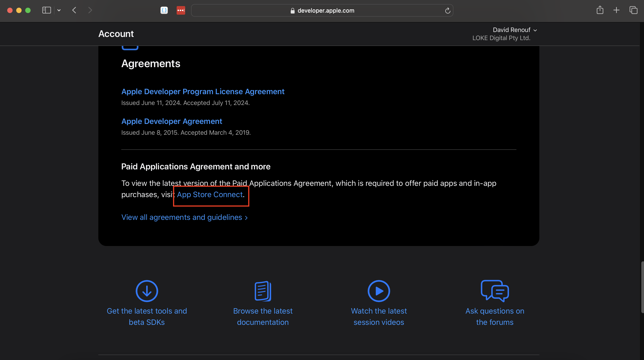The height and width of the screenshot is (360, 644).
Task: Visit the App Store Connect link
Action: 210,194
